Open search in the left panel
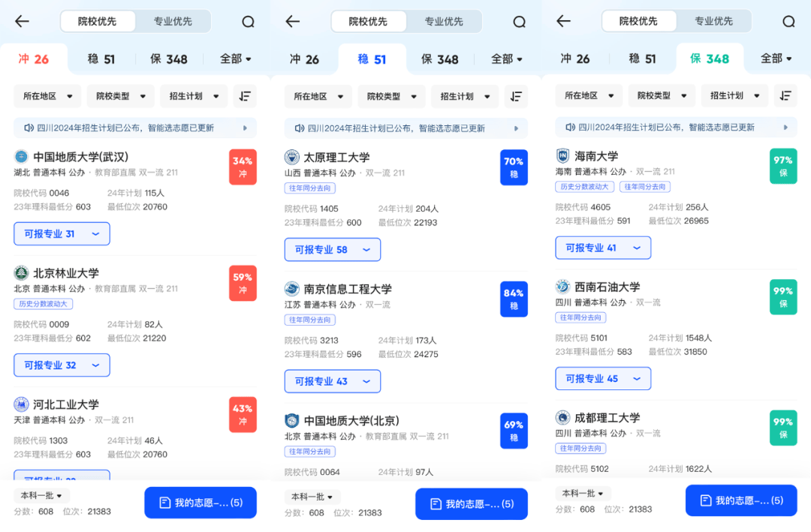The width and height of the screenshot is (811, 532). click(249, 22)
